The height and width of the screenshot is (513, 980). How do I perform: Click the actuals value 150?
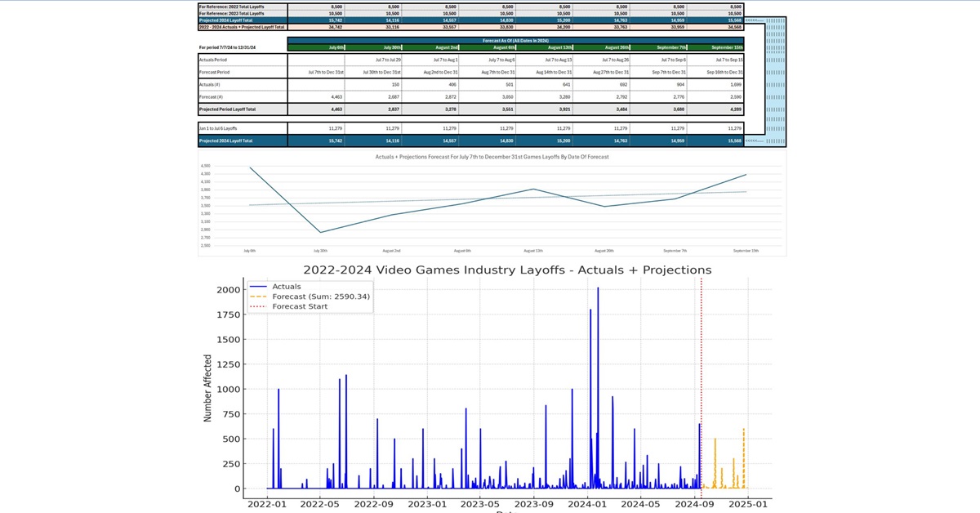(395, 84)
